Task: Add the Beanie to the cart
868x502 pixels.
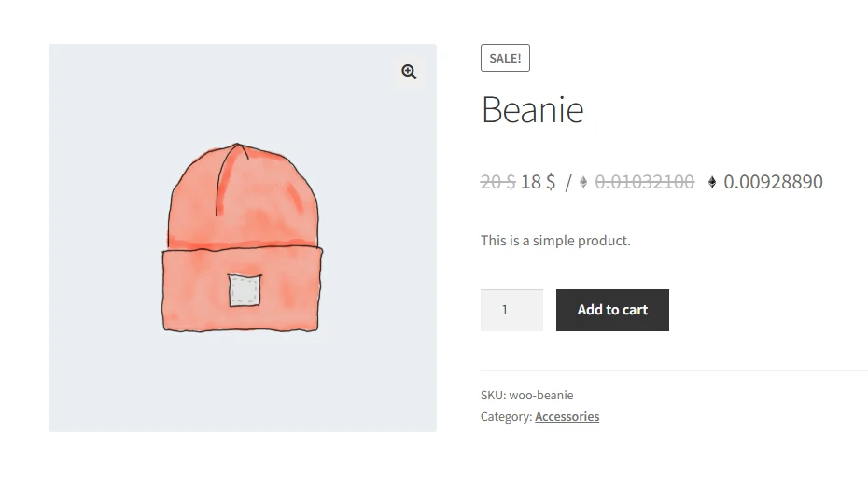Action: click(612, 310)
